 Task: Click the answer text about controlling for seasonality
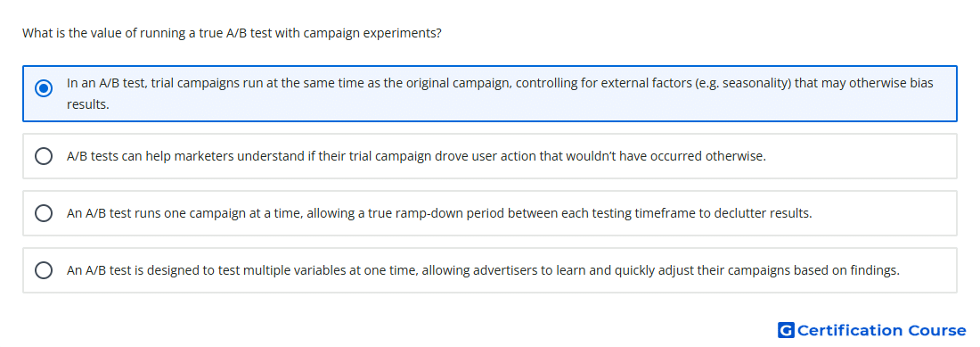coord(500,94)
